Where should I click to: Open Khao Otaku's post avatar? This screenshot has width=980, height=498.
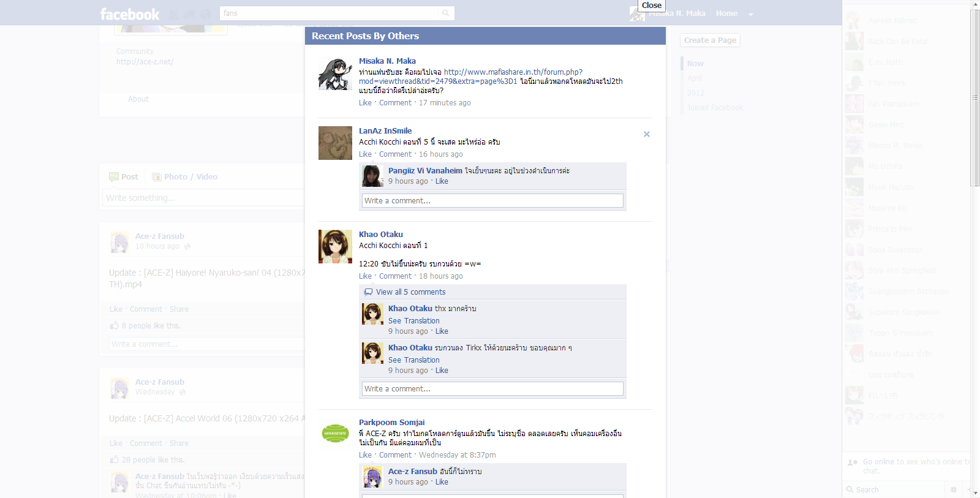click(x=335, y=246)
